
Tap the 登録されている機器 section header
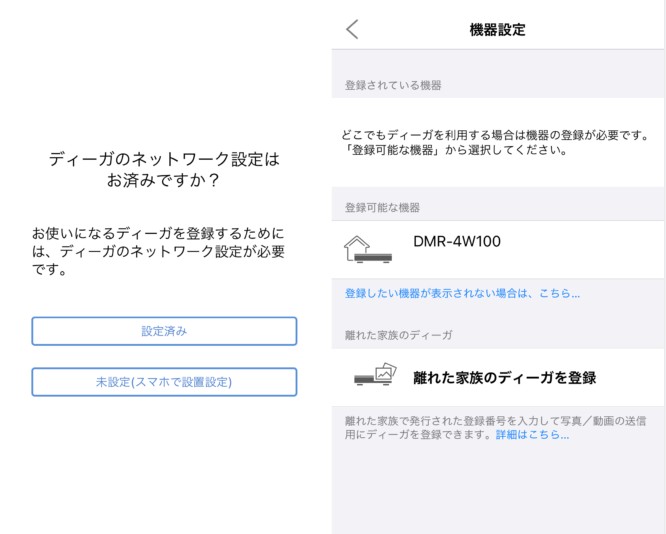393,85
